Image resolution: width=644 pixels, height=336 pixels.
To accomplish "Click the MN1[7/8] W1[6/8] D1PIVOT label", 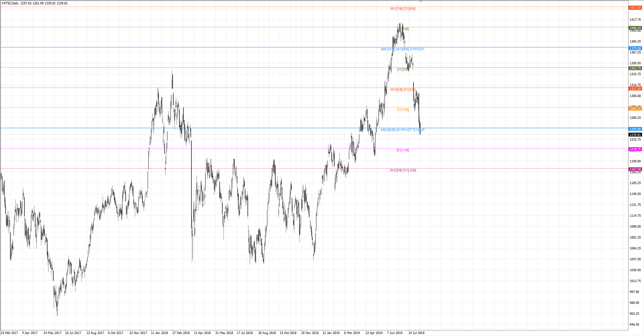I will pos(402,49).
